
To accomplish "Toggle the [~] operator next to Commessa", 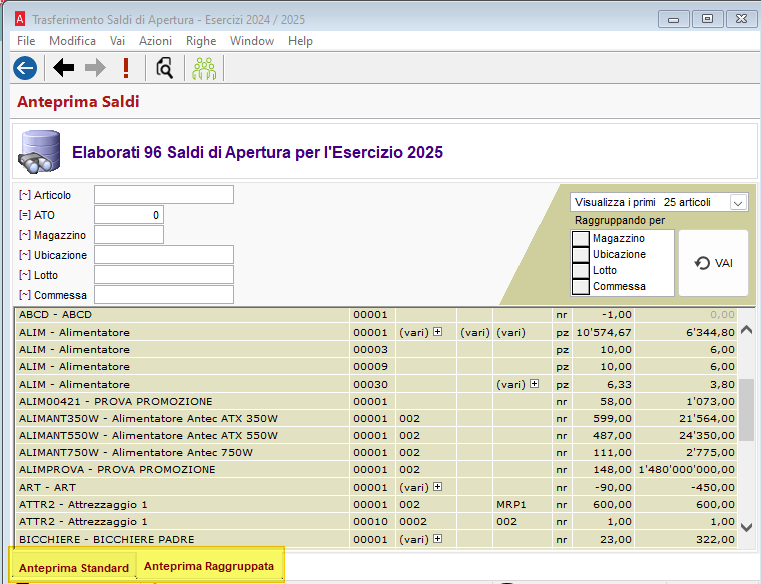I will click(25, 295).
